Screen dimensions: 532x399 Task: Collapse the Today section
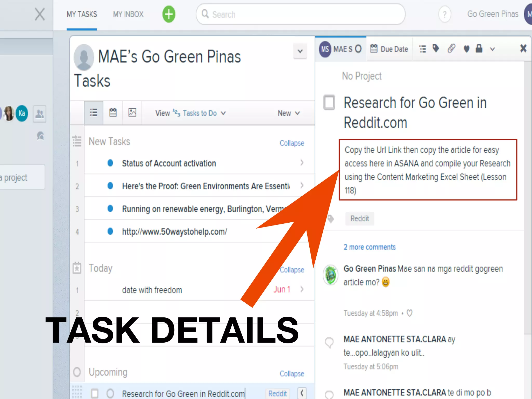coord(292,270)
